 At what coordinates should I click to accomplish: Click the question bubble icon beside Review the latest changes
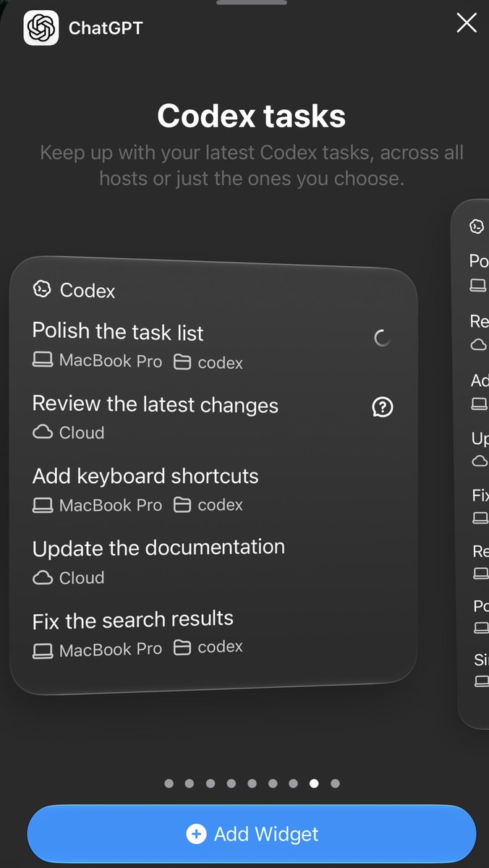tap(383, 407)
